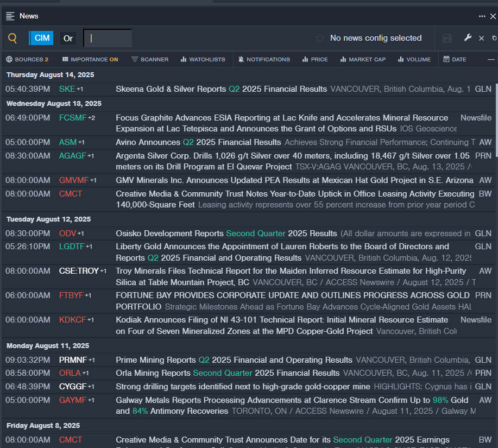Open FORTUNE BAY corporate update headline
498x448 pixels.
click(293, 301)
